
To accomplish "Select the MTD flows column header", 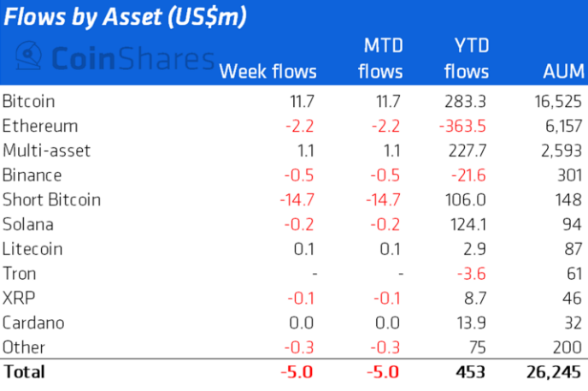I will (x=380, y=58).
